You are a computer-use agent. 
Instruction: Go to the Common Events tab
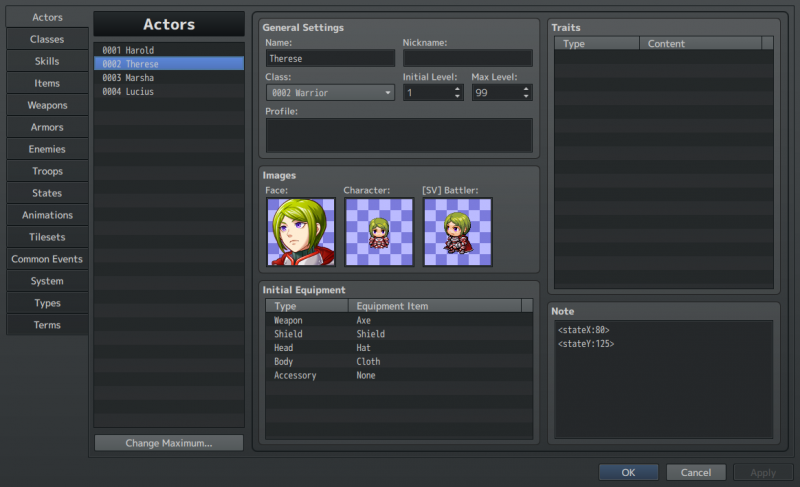pos(47,259)
